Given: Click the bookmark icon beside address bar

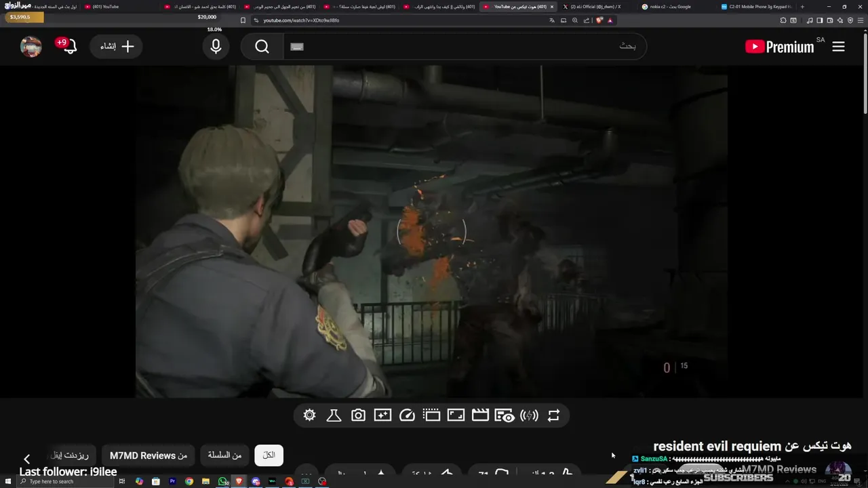Looking at the screenshot, I should (x=243, y=20).
